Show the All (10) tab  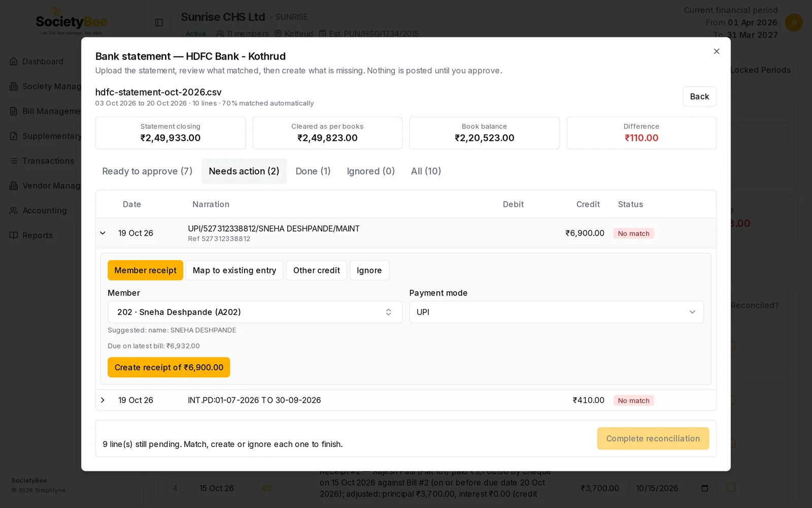click(x=426, y=171)
